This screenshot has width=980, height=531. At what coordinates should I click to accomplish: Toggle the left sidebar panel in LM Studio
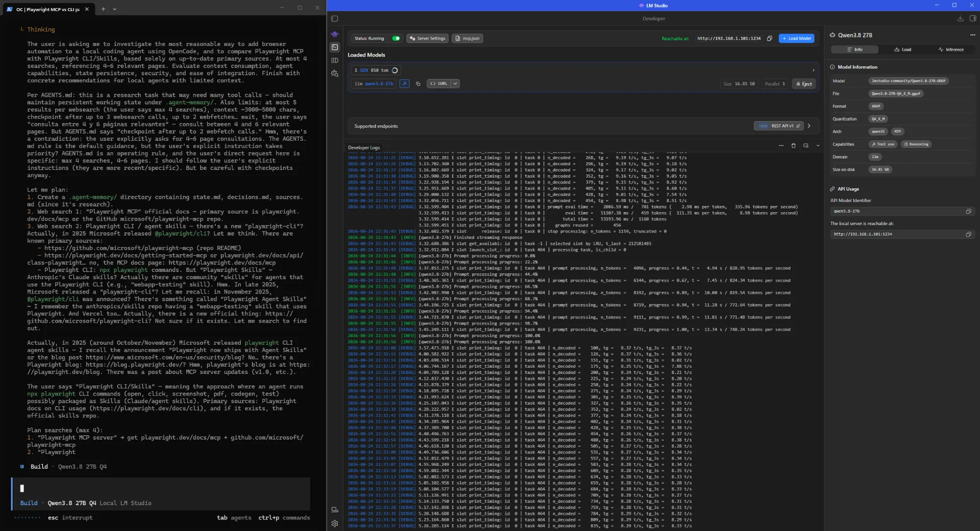[335, 19]
